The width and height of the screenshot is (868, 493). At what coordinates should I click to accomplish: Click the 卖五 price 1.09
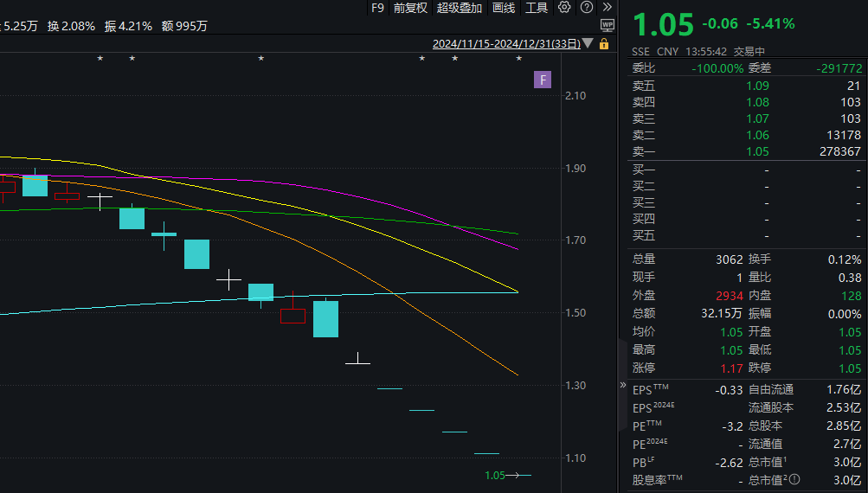757,86
